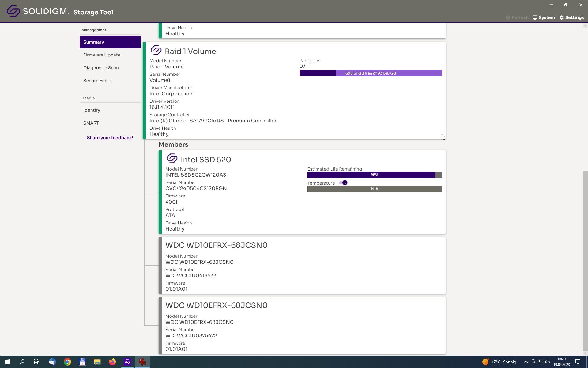Open the Firmware Update section

click(x=102, y=54)
